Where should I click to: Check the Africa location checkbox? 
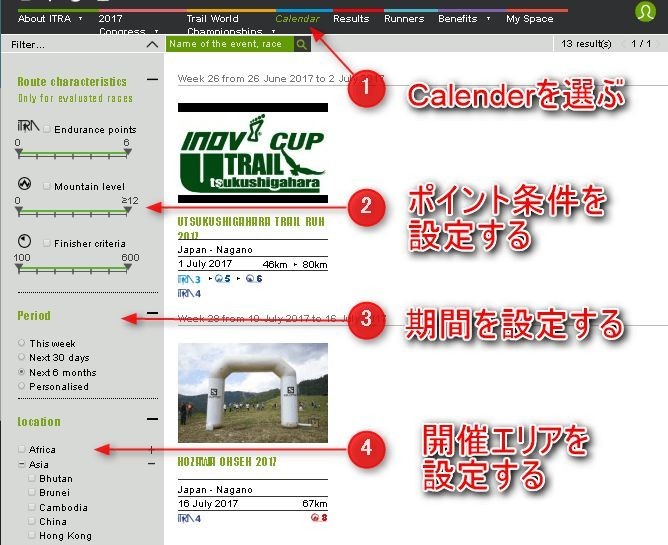[22, 449]
